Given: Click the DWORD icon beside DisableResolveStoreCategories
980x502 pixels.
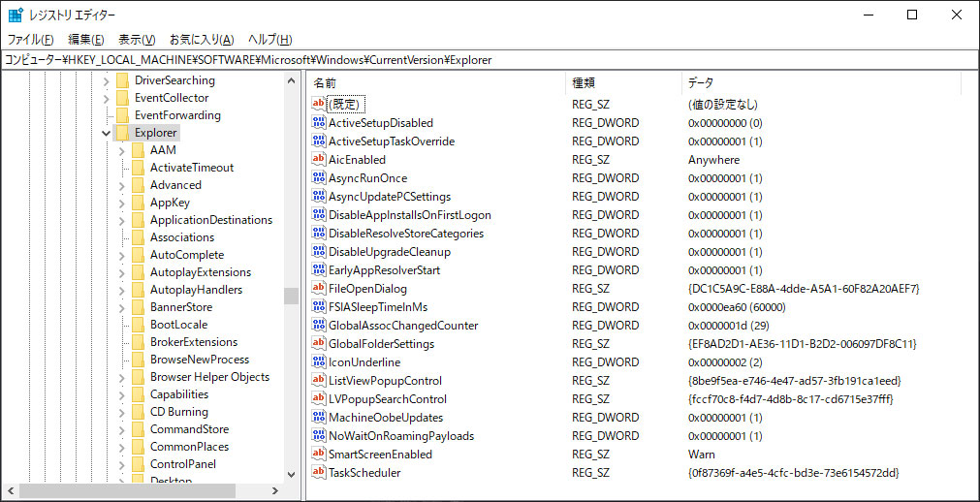Looking at the screenshot, I should [x=319, y=234].
